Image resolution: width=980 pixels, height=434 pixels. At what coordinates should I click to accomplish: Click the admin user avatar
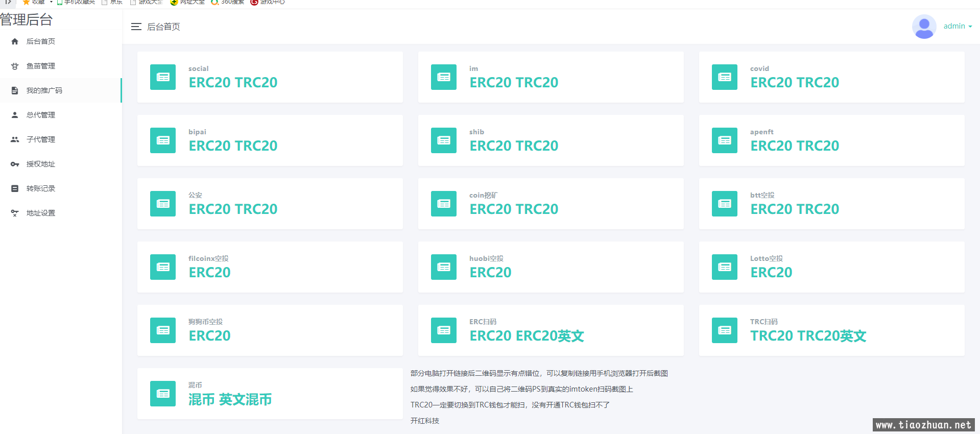point(924,27)
